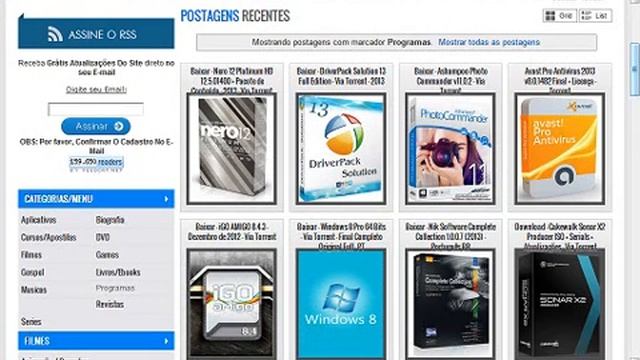Click the Cakewalk Sonar X2 Producer title
The width and height of the screenshot is (640, 360).
click(560, 236)
